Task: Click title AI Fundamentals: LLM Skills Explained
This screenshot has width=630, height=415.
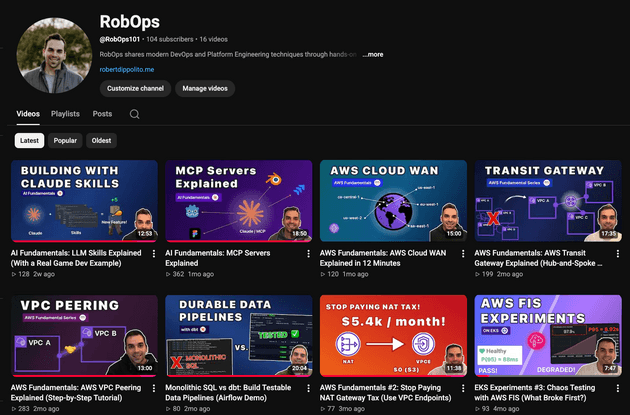Action: click(76, 258)
